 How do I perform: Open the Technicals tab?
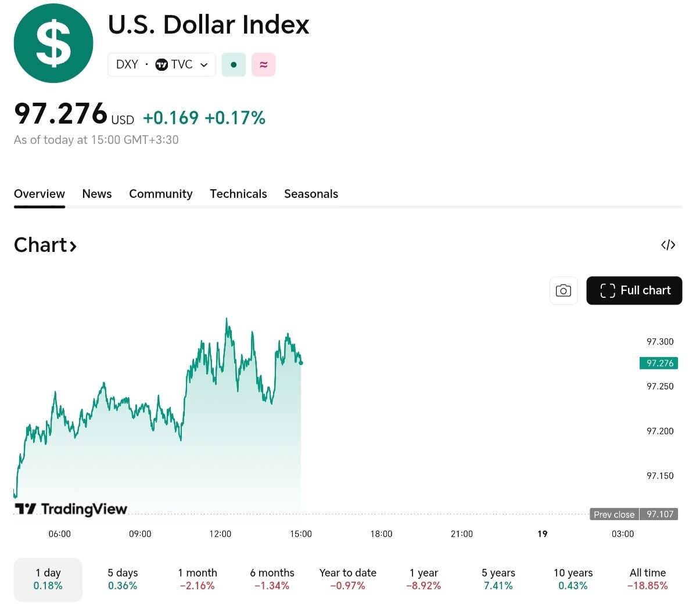[238, 194]
